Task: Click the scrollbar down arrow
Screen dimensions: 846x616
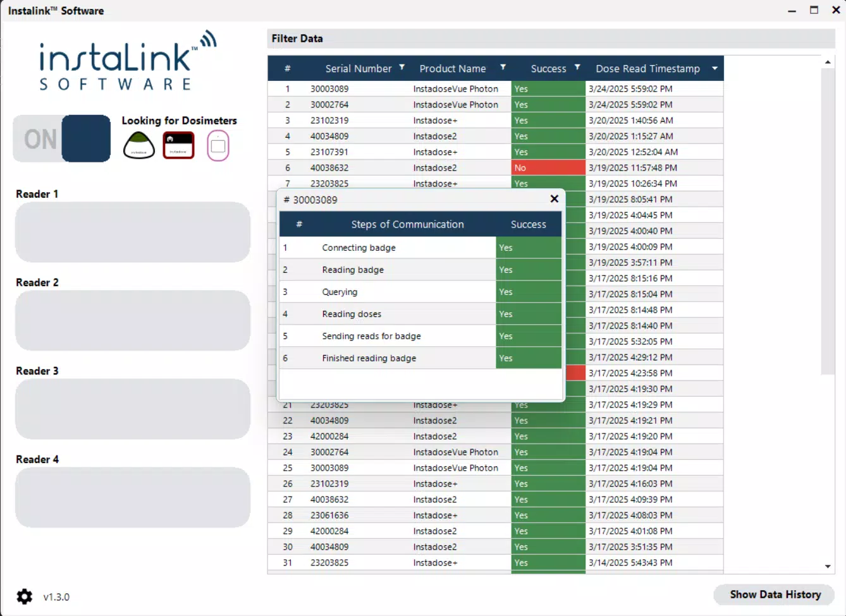Action: coord(828,567)
